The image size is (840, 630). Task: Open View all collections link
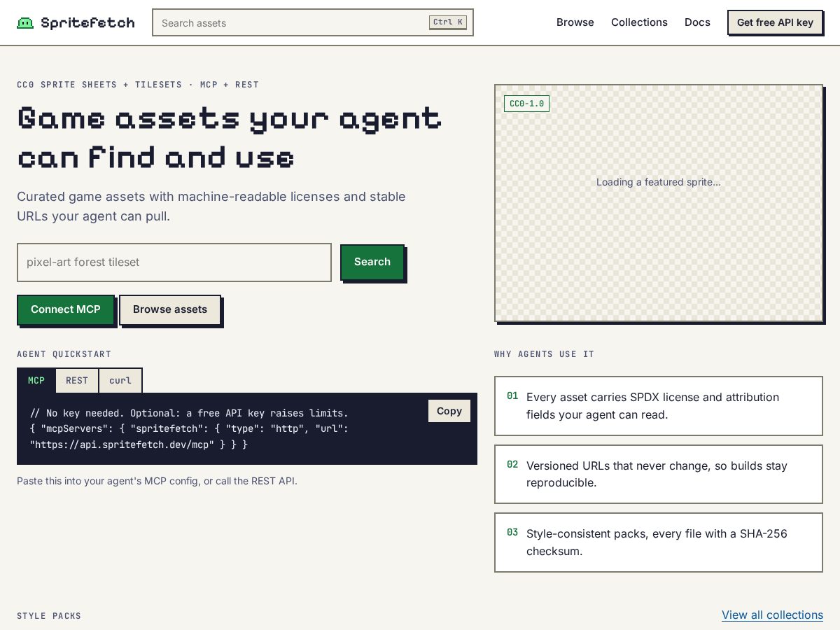point(772,615)
